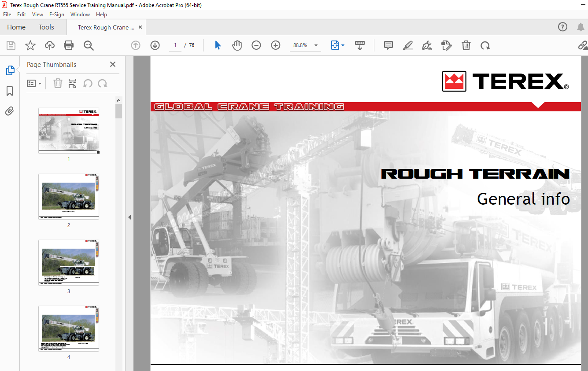Open the Bookmarks sidebar panel
This screenshot has height=371, width=588.
(10, 91)
